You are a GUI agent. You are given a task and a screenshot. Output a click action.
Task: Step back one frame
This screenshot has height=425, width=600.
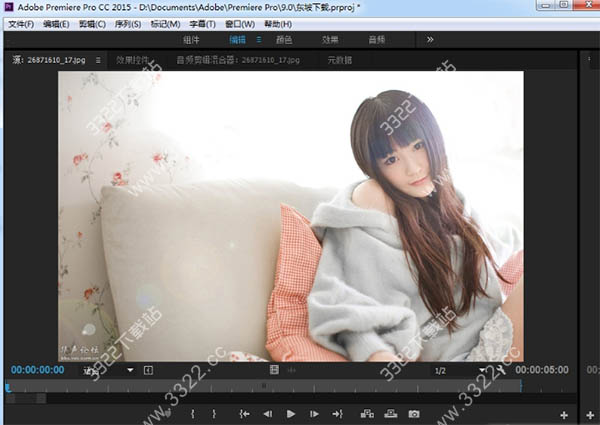click(268, 414)
